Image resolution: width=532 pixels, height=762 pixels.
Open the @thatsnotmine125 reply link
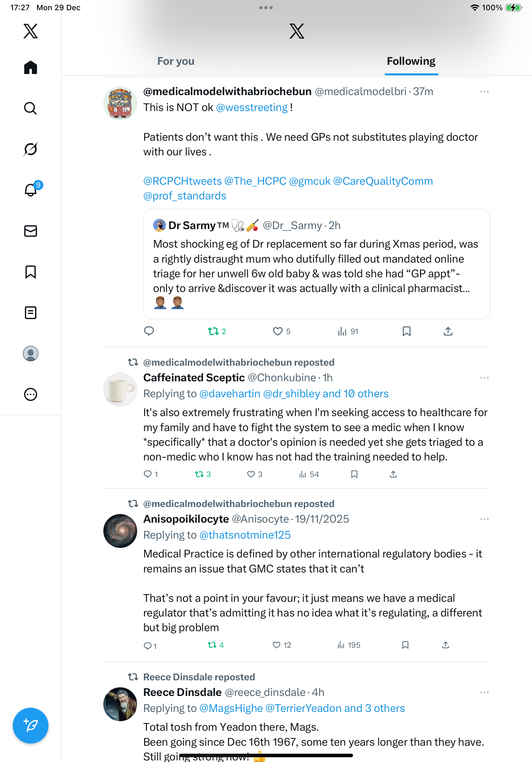click(245, 535)
